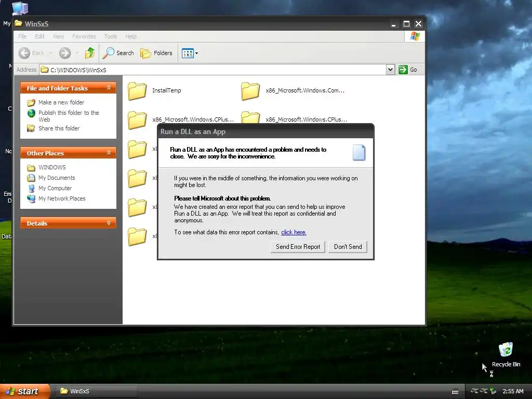Select the first x86_Microsoft.Windows.CPlus... folder icon

coord(137,120)
